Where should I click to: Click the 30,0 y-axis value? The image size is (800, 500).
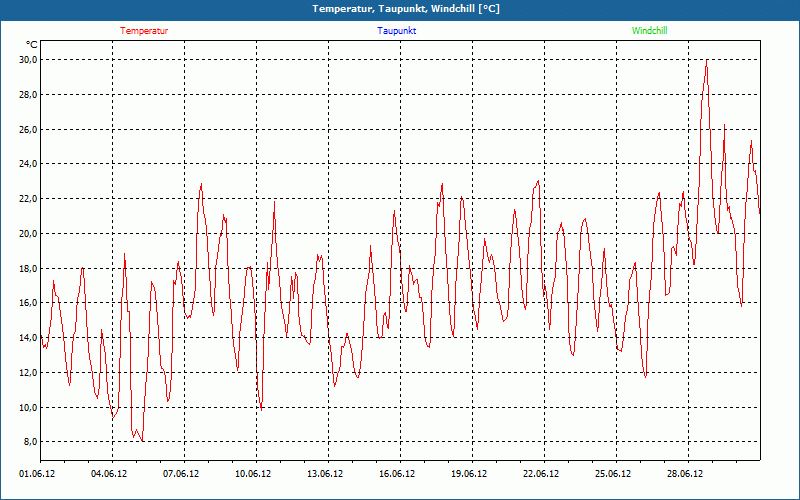click(x=29, y=60)
